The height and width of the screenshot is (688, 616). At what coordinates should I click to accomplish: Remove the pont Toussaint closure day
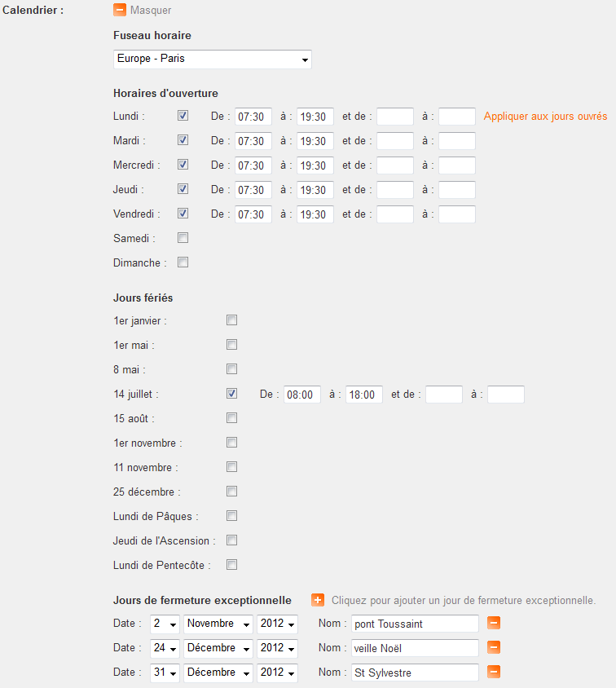(494, 624)
